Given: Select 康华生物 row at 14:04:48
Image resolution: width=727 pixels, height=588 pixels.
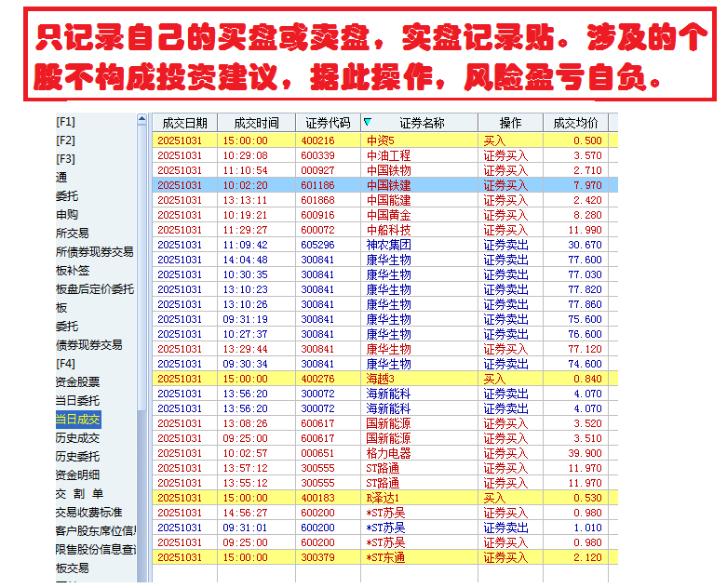Looking at the screenshot, I should point(384,260).
